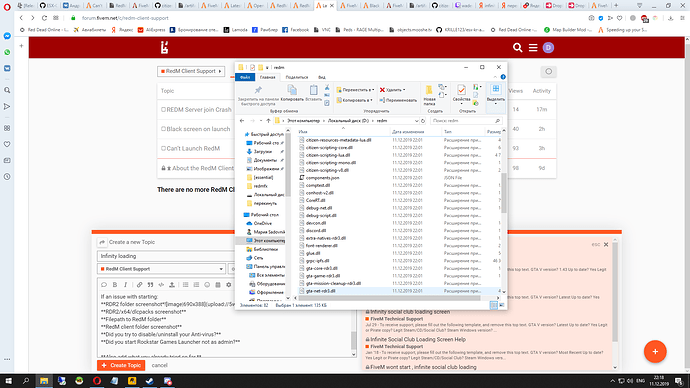Image resolution: width=690 pixels, height=388 pixels.
Task: Open the forum search magnifier in the red header
Action: [518, 48]
